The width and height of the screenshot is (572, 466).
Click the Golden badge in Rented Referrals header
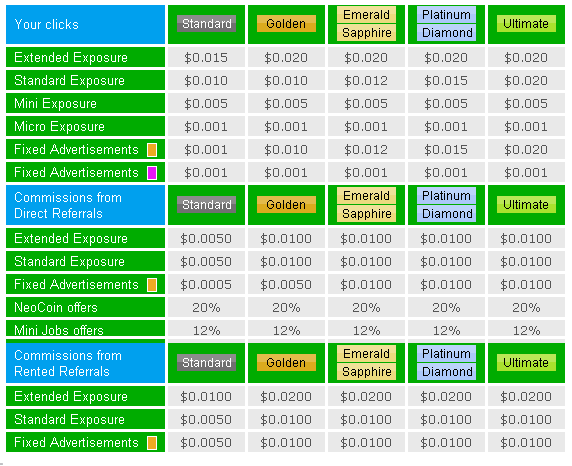click(286, 363)
